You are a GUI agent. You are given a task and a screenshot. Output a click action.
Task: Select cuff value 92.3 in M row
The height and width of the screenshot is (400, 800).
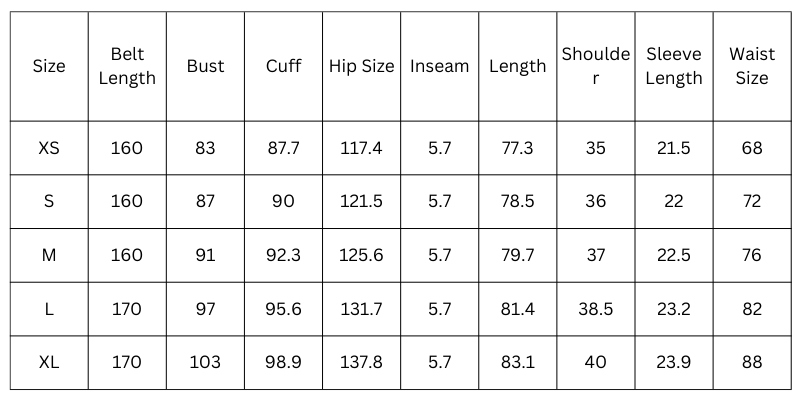coord(284,255)
